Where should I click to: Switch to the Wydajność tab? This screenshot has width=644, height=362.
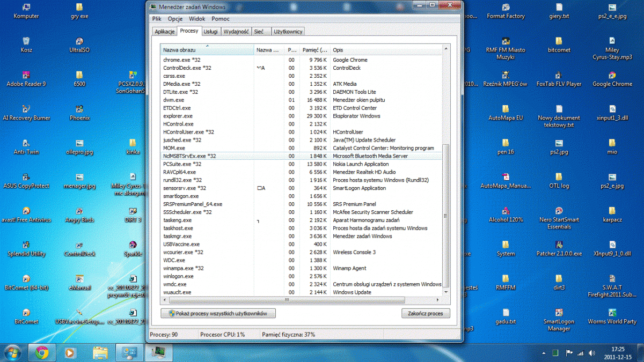click(236, 32)
